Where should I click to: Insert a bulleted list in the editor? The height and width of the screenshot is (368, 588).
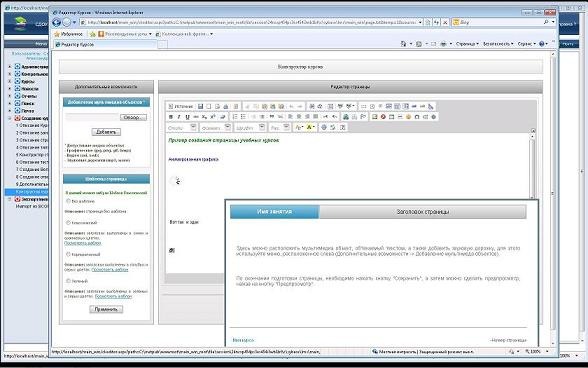point(243,117)
